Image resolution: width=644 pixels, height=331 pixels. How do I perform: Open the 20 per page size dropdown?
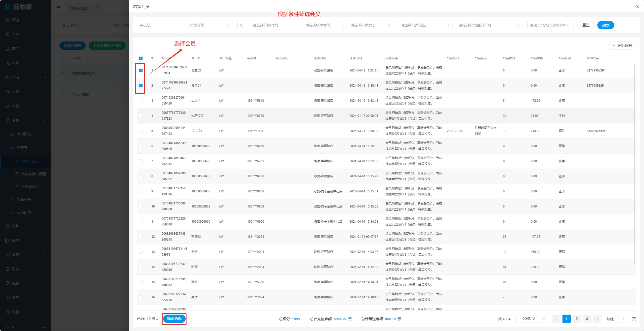click(x=531, y=319)
